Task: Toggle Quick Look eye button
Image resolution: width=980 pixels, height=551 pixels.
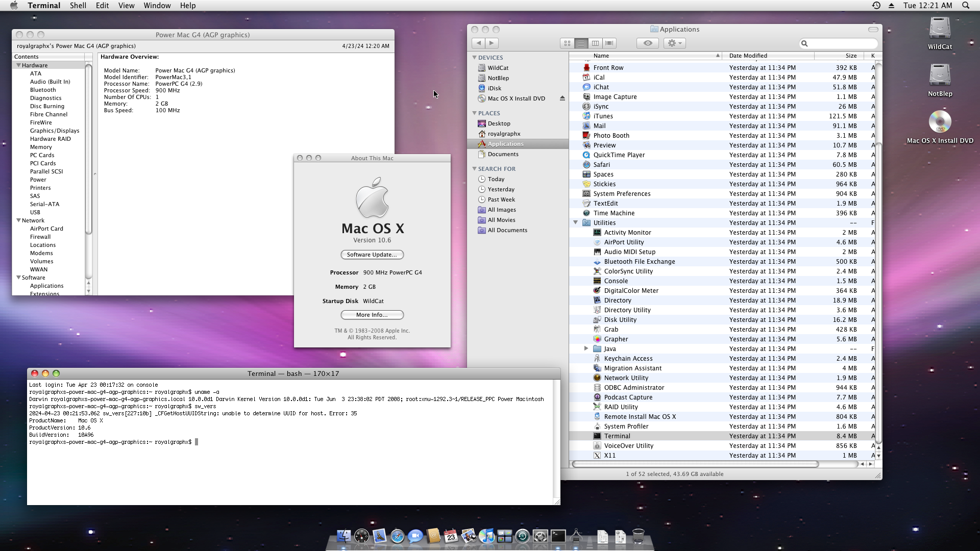Action: (647, 43)
